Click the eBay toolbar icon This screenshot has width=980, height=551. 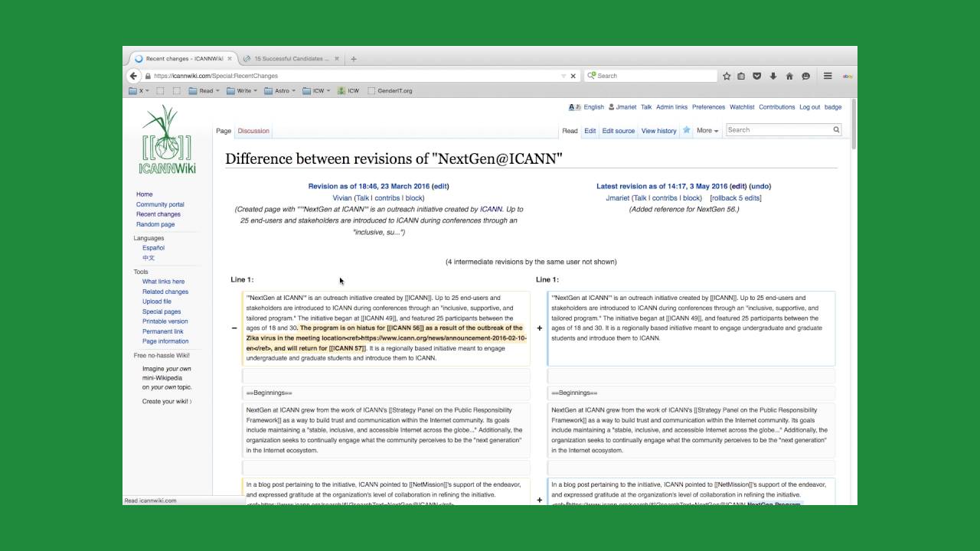(848, 76)
